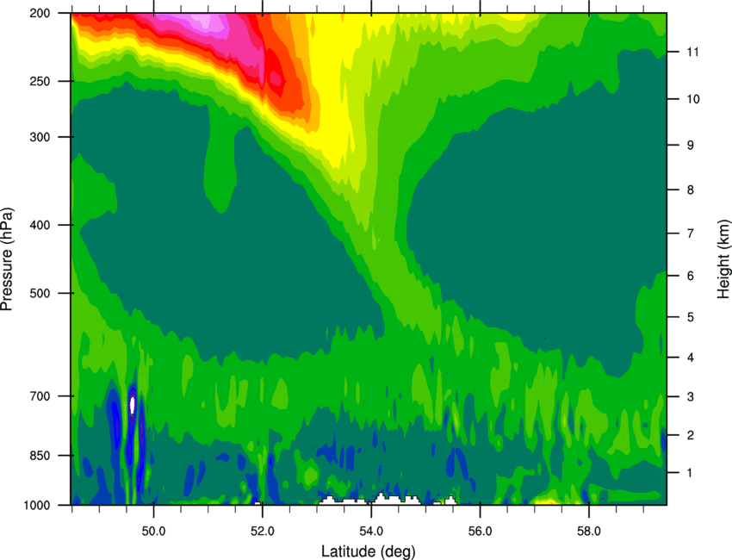Click the 500 pressure tick label

click(x=40, y=293)
